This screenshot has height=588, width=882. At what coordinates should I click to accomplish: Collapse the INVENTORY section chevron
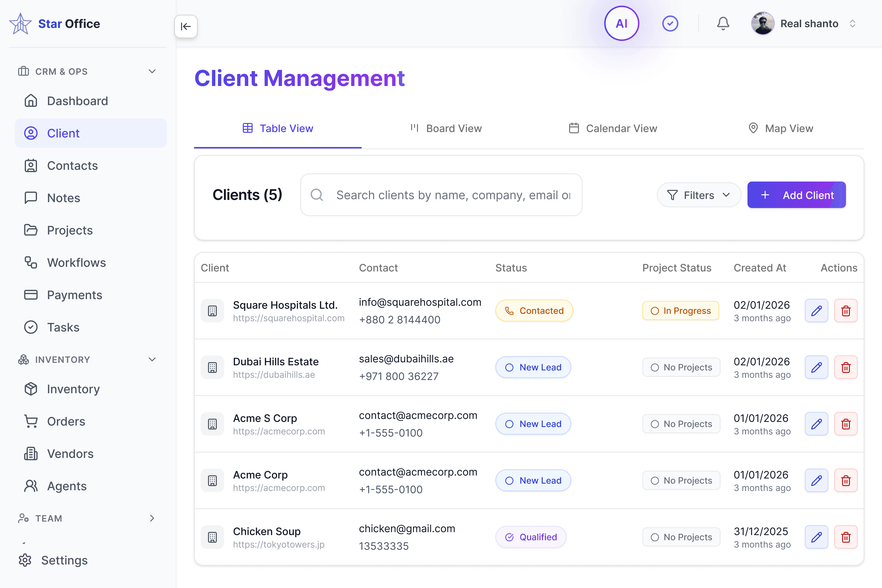click(152, 359)
